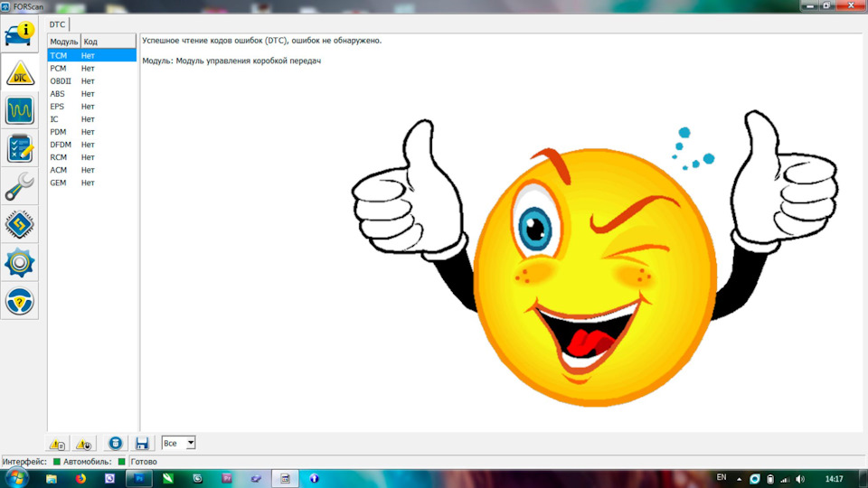Open the settings gear section
This screenshot has height=488, width=868.
pyautogui.click(x=19, y=263)
